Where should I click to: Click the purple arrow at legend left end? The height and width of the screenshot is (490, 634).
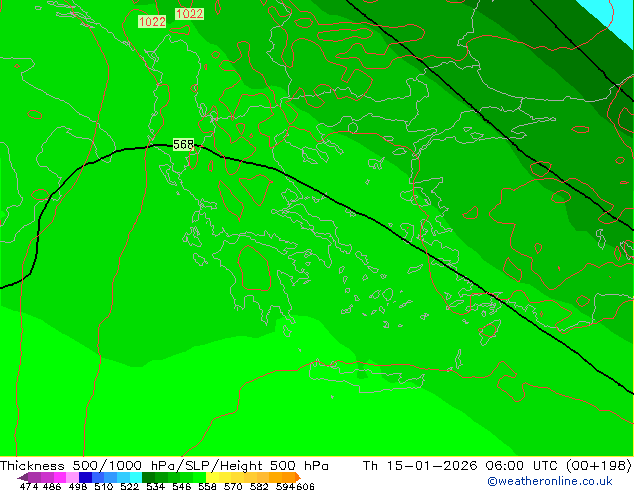[23, 477]
